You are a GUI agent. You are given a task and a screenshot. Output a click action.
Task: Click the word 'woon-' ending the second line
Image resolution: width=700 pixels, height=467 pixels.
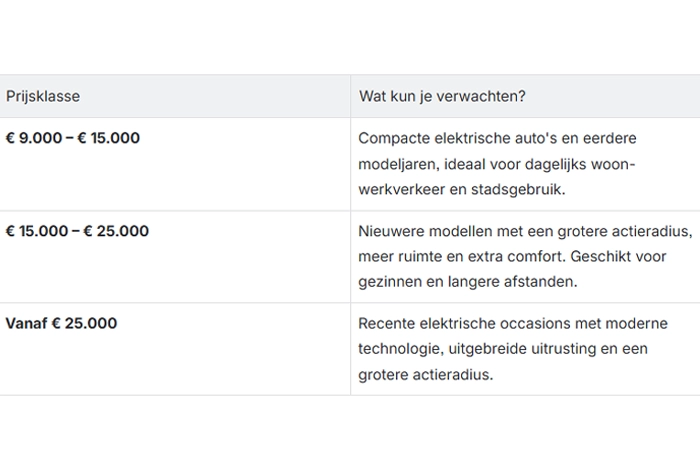613,164
